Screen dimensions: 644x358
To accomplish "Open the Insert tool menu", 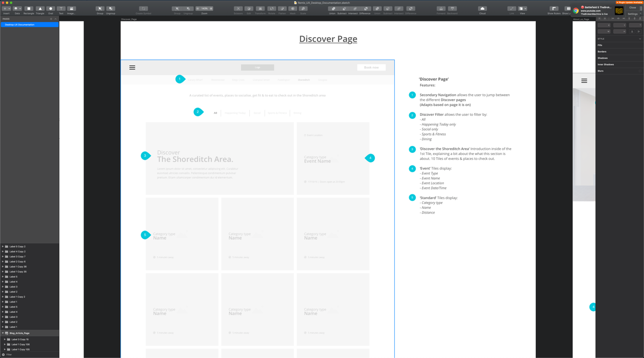I will click(6, 9).
